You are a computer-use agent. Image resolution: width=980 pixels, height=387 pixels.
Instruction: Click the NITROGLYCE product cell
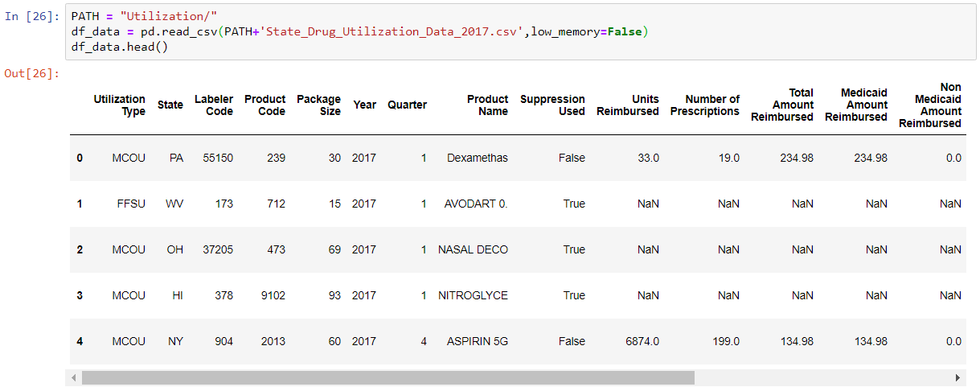pyautogui.click(x=473, y=295)
